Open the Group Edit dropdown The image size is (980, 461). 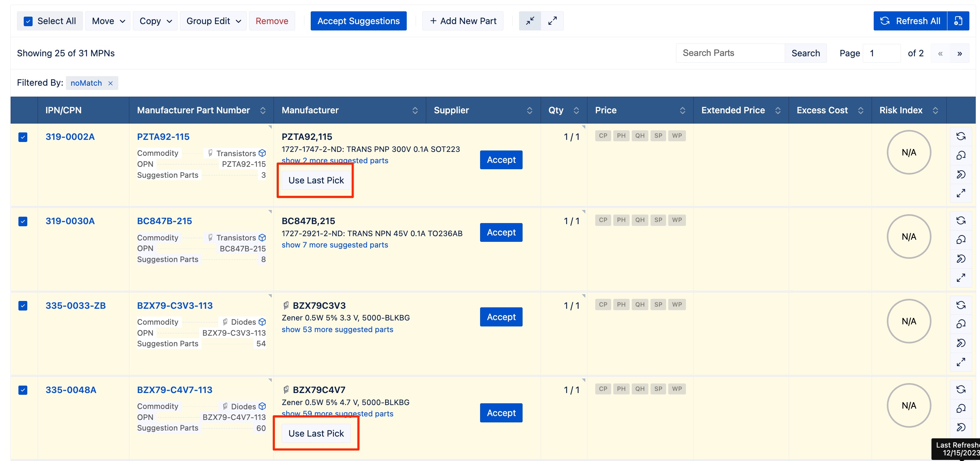[213, 21]
